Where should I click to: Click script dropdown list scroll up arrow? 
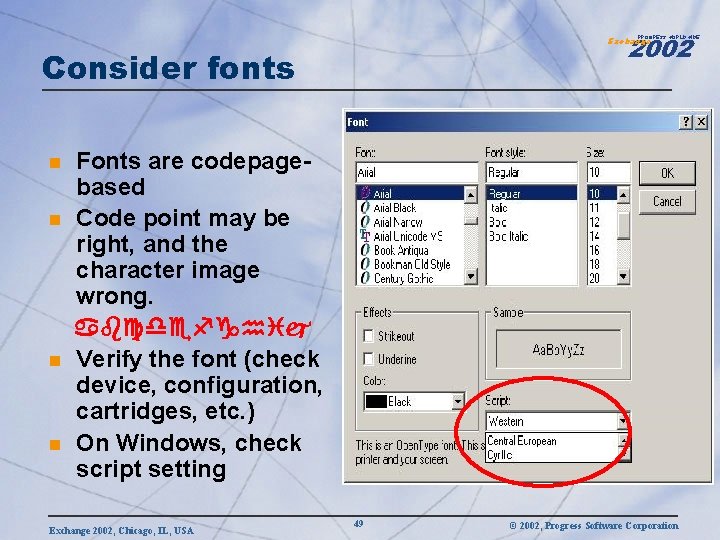tap(624, 441)
